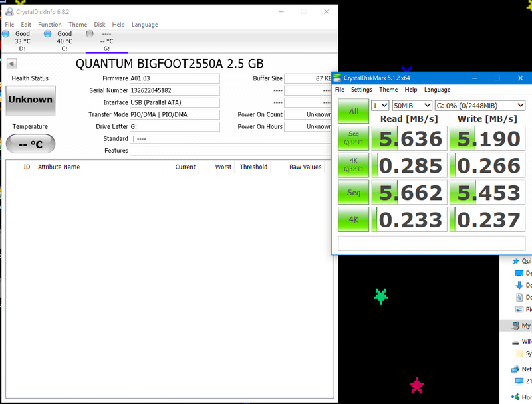The image size is (532, 404).
Task: Click the temperature display button
Action: 31,144
